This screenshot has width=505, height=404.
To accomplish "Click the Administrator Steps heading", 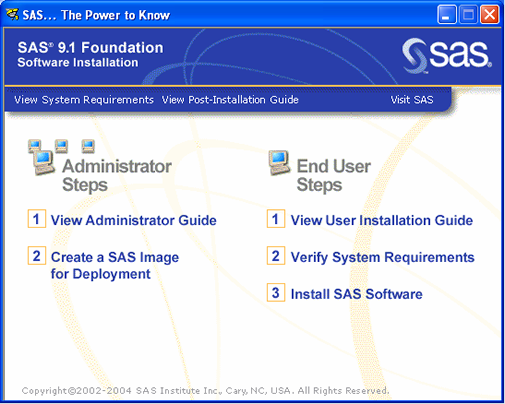I will click(x=117, y=176).
